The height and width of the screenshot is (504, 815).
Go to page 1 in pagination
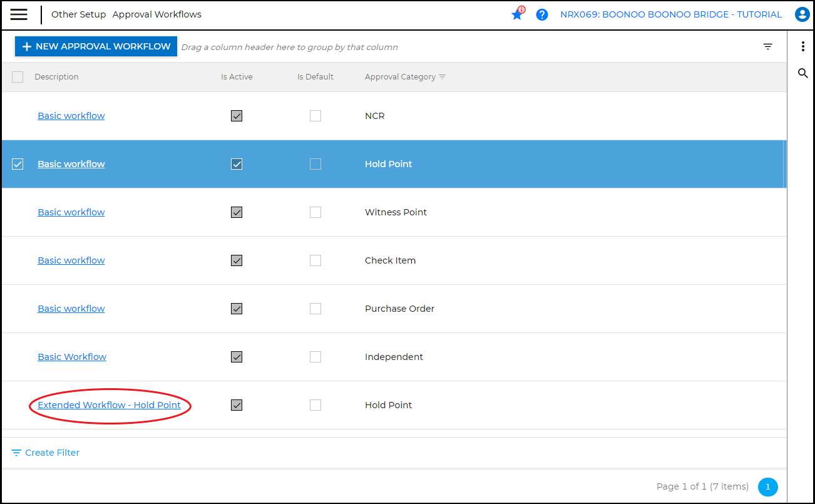(767, 486)
